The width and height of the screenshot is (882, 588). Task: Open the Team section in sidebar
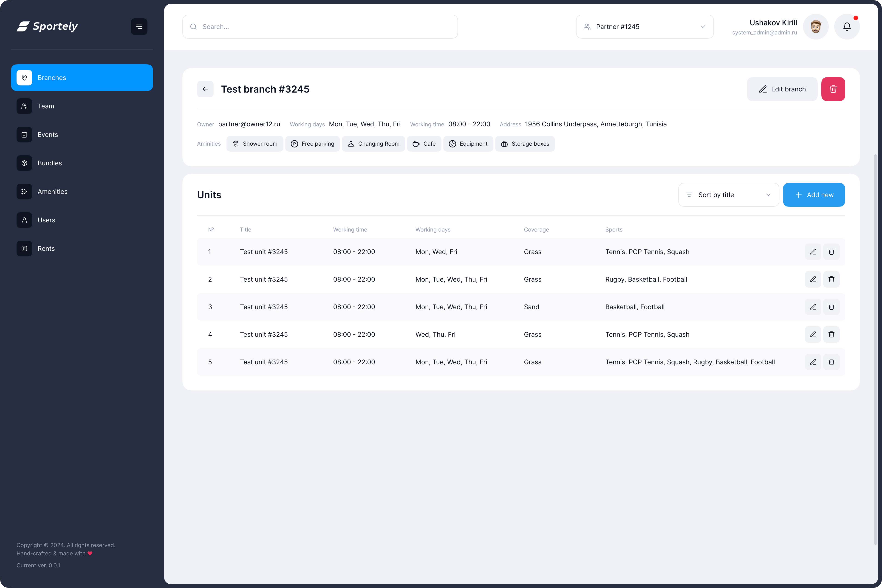(46, 106)
